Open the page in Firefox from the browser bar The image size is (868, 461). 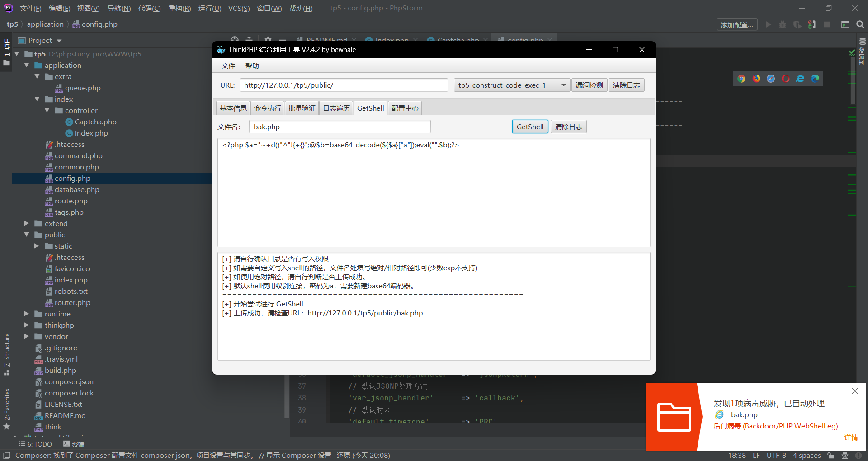point(755,78)
